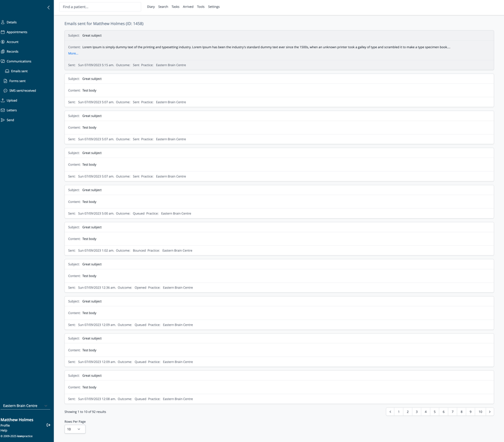This screenshot has width=504, height=442.
Task: Select Emails sent in the sidebar
Action: 19,71
